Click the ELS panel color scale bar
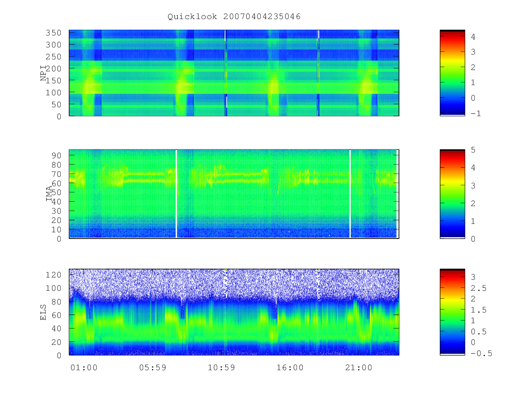The width and height of the screenshot is (532, 399). (x=452, y=312)
